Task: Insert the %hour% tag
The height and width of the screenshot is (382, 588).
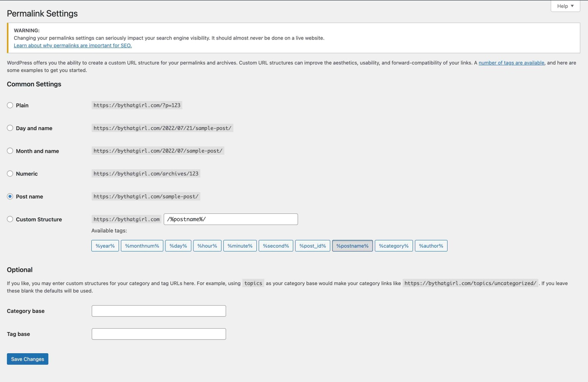Action: coord(207,246)
